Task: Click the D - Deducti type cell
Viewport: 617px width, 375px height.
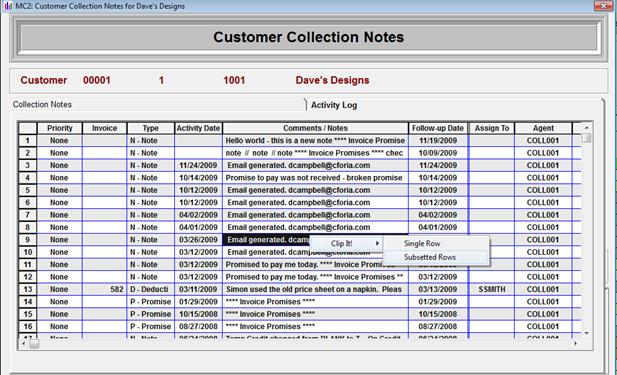Action: click(150, 289)
